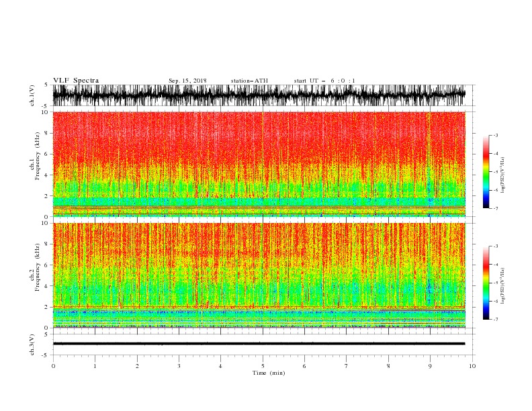Click the "-3" tick on ch.2 color bar
Viewport: 532px width, 411px height.
pos(495,246)
